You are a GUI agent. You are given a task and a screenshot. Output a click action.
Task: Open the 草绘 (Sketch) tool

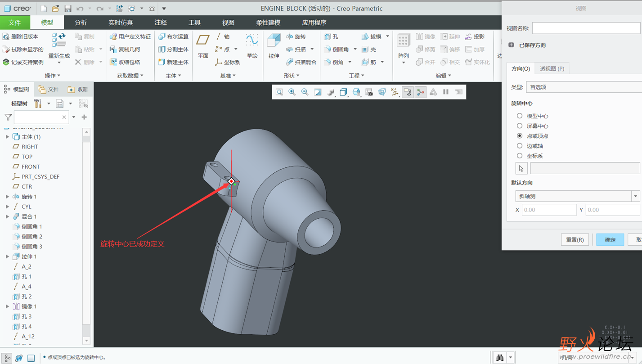pyautogui.click(x=252, y=41)
